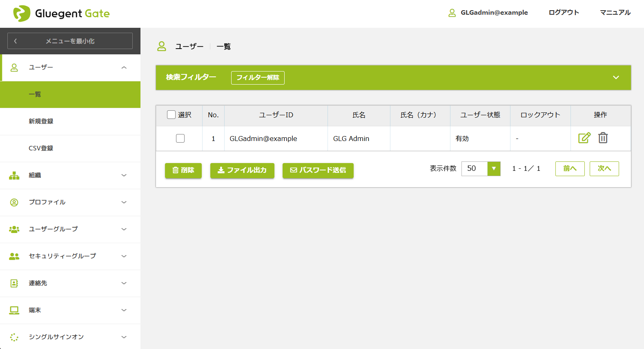Click the フィルター解除 button
Image resolution: width=644 pixels, height=349 pixels.
(258, 78)
